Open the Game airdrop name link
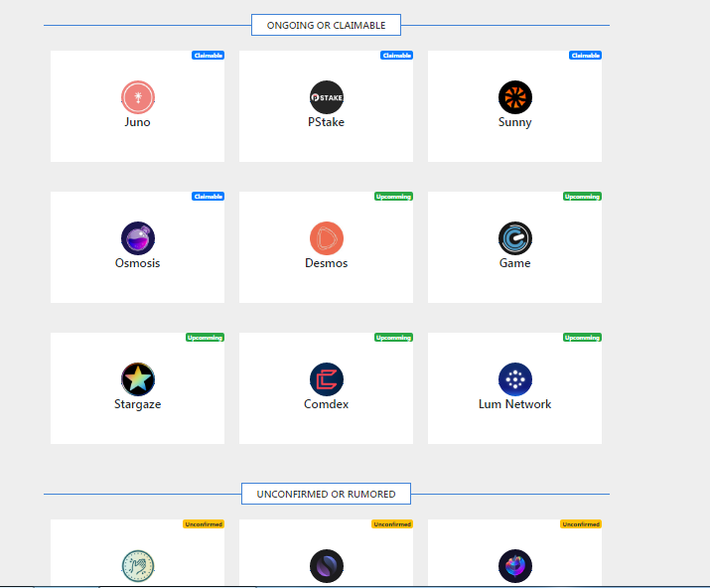The image size is (710, 588). (514, 263)
